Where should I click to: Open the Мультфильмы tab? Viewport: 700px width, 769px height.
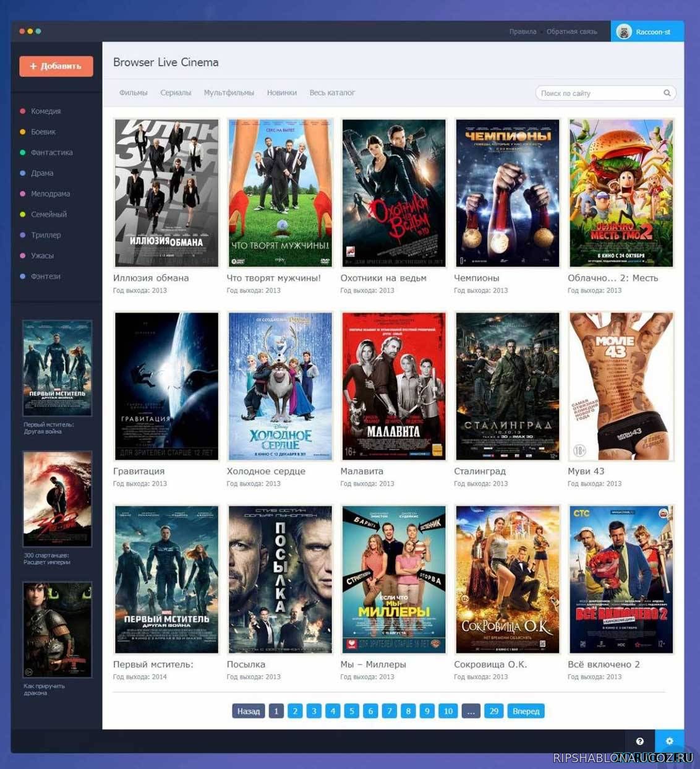click(x=228, y=92)
